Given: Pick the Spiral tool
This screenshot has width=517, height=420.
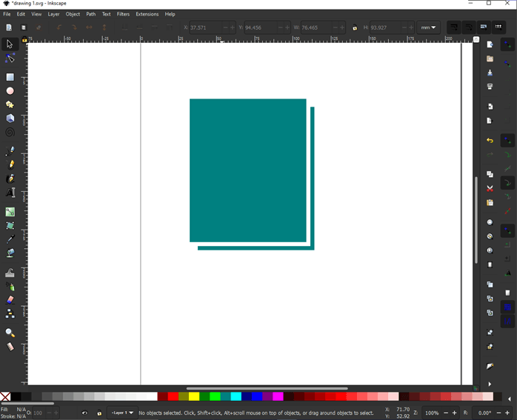Looking at the screenshot, I should [x=10, y=133].
